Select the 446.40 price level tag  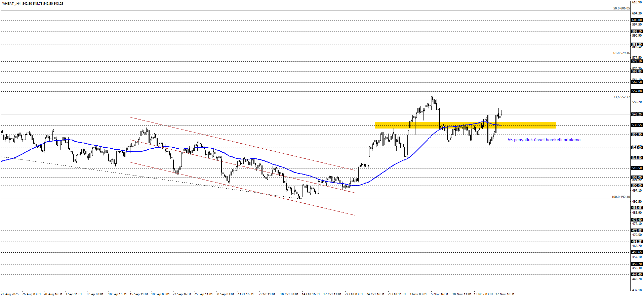coord(637,275)
